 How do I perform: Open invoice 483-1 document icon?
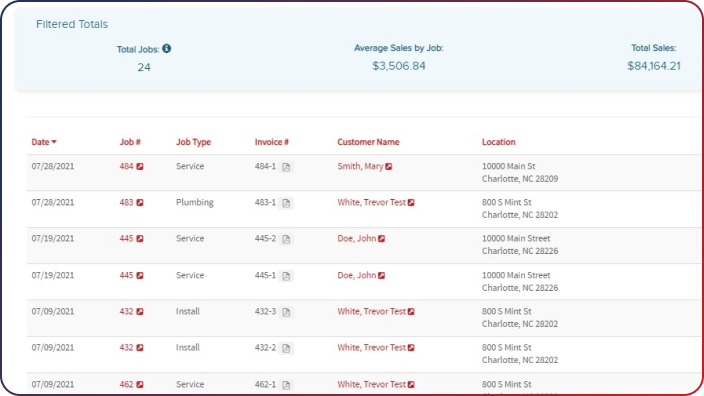point(286,203)
